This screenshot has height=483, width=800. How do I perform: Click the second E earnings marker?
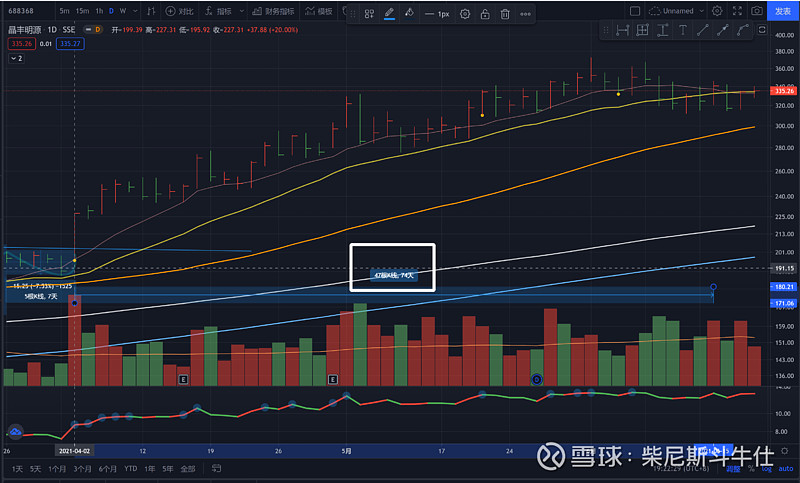(333, 379)
